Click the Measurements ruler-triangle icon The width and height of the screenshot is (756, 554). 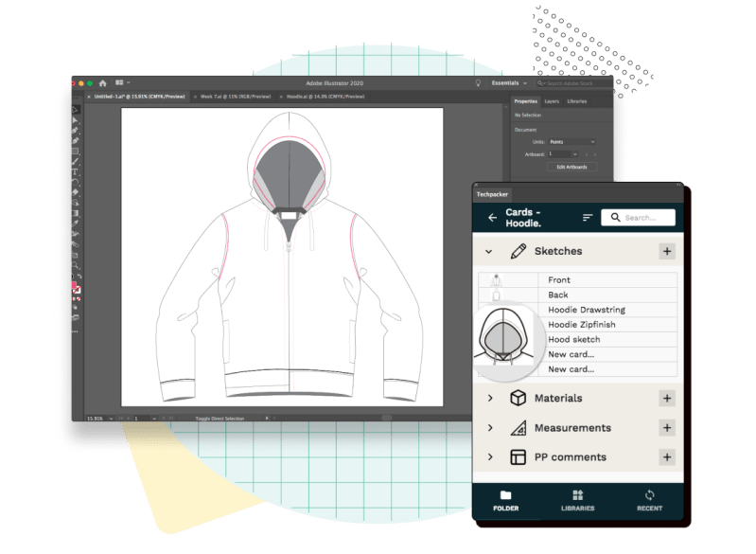(x=519, y=428)
